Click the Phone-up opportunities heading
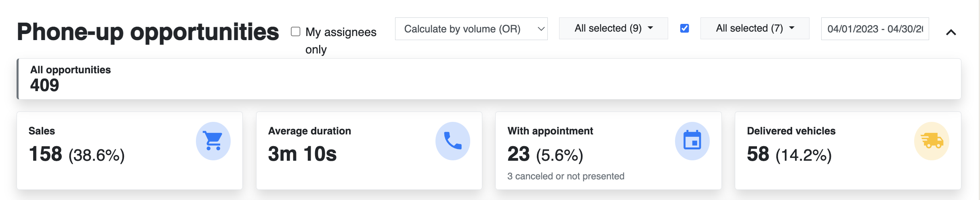 click(148, 32)
